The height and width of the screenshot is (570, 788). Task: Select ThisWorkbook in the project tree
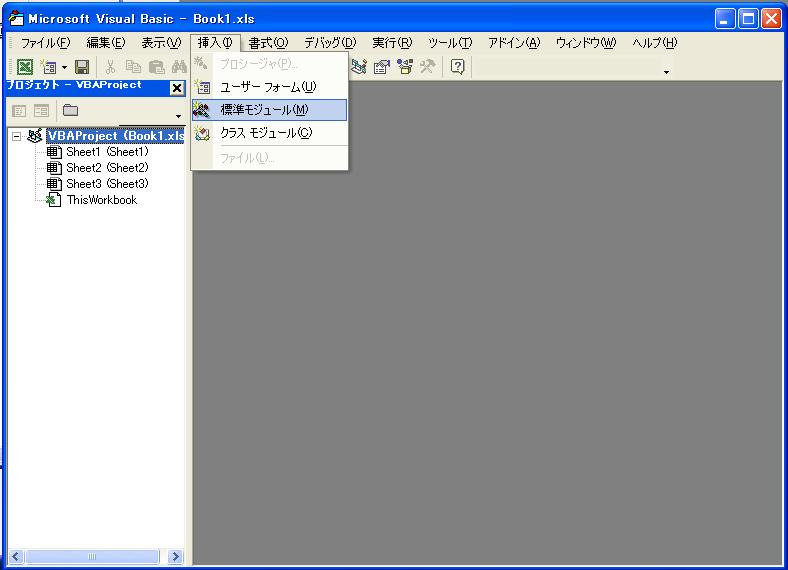102,200
